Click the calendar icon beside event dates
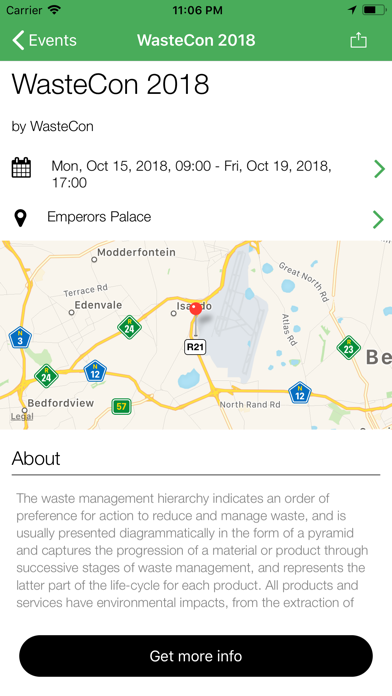The height and width of the screenshot is (696, 392). 21,168
